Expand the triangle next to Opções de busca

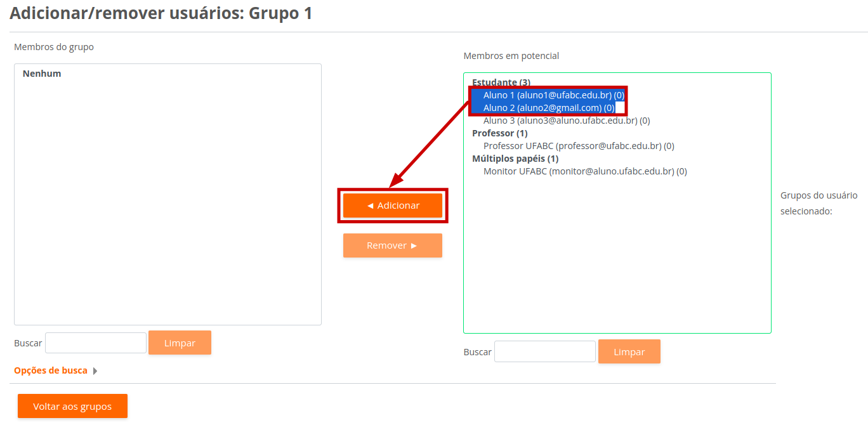[95, 371]
